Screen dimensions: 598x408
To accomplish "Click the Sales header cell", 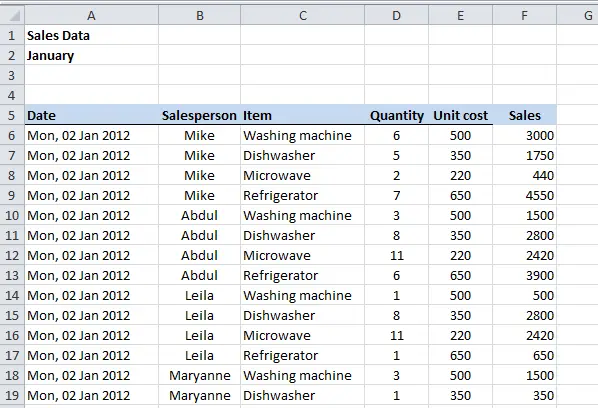I will pos(524,115).
